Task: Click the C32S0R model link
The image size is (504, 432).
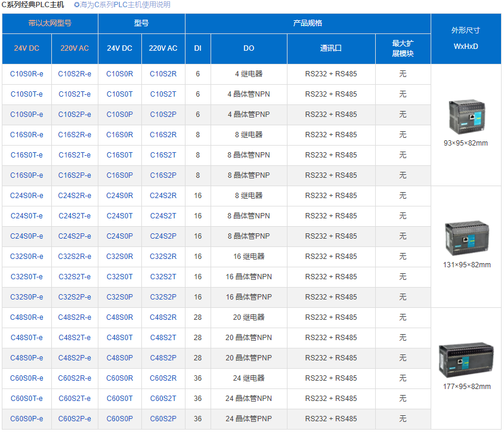Action: coord(120,257)
